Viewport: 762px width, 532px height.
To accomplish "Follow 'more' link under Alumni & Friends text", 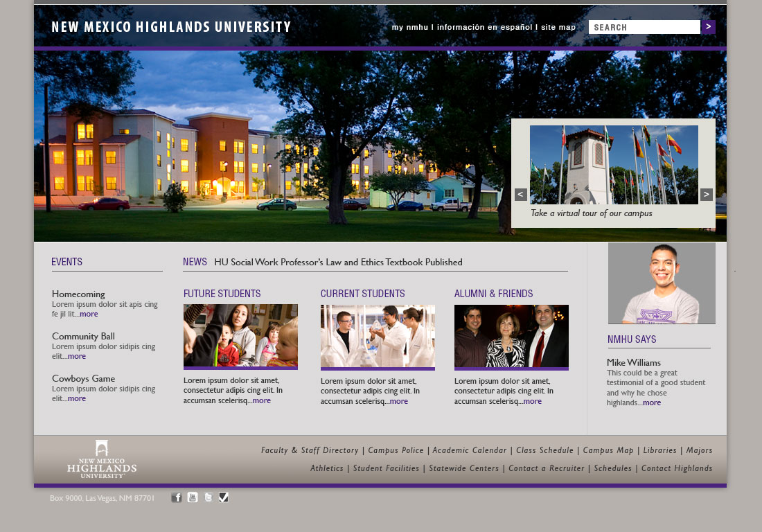I will (x=532, y=401).
